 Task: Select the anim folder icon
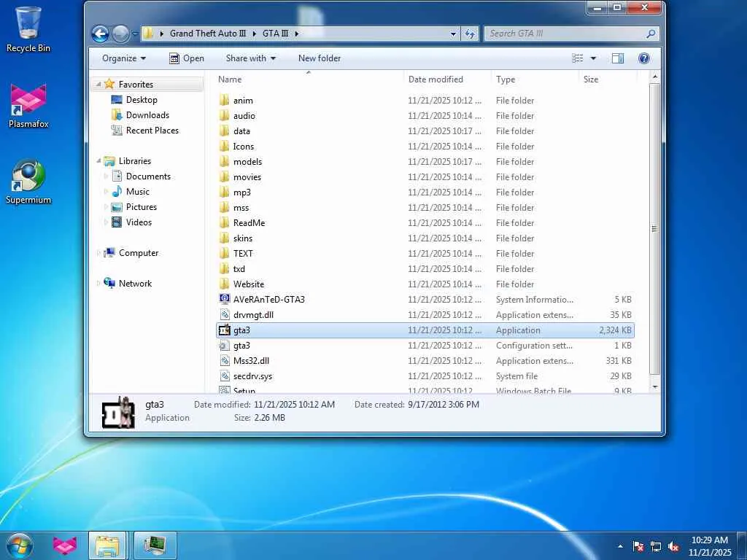225,100
